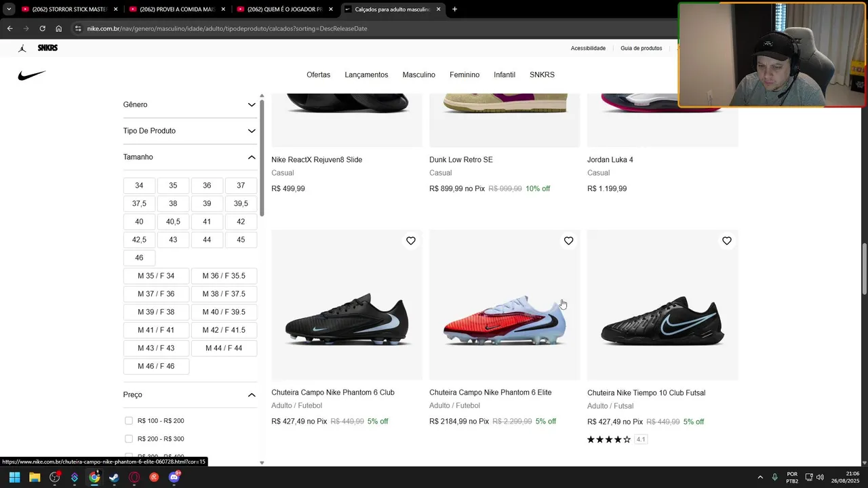Open Chuteira Nike Tiempo 10 Club Futsal title
868x488 pixels.
[x=646, y=393]
